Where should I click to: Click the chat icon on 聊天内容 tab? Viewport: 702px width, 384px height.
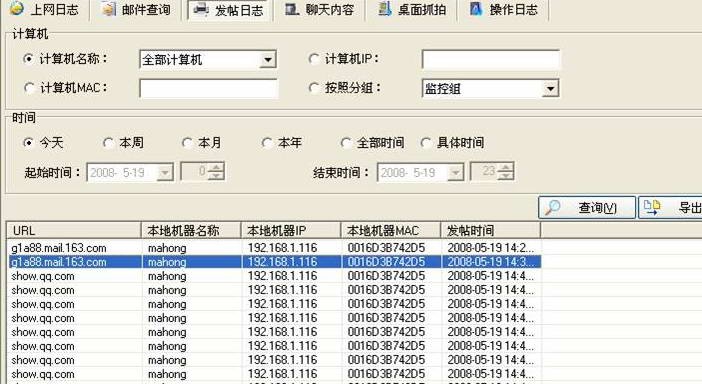tap(292, 9)
